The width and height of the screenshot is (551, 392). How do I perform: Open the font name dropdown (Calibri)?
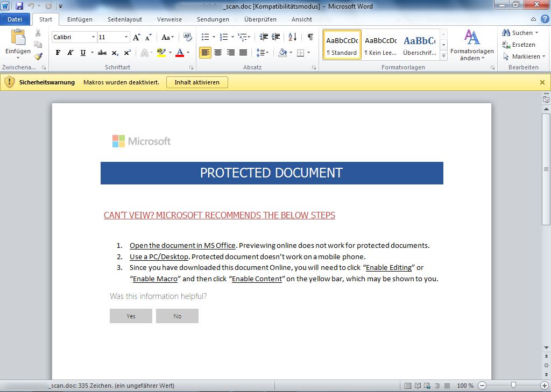coord(93,37)
